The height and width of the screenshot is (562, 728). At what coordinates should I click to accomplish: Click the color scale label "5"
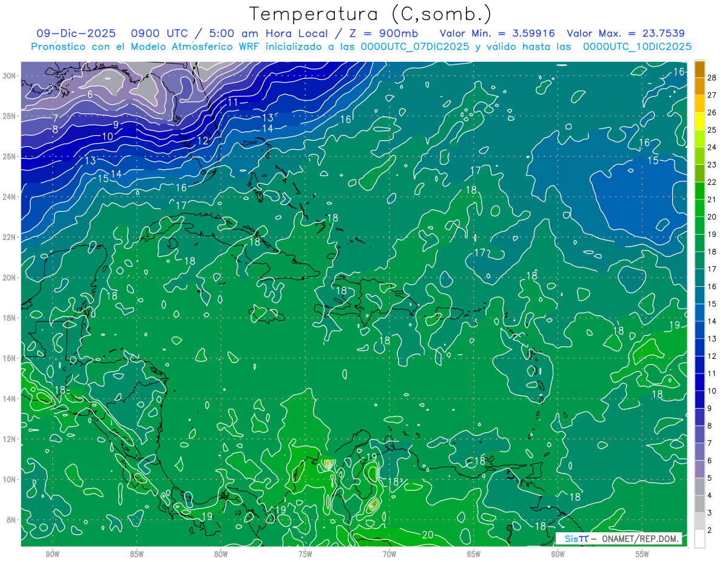(x=709, y=478)
